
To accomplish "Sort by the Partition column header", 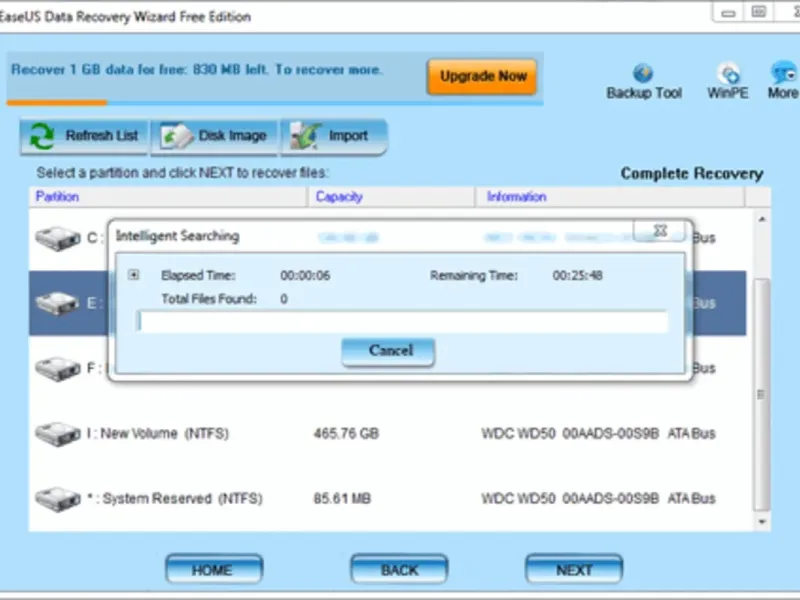I will (168, 197).
